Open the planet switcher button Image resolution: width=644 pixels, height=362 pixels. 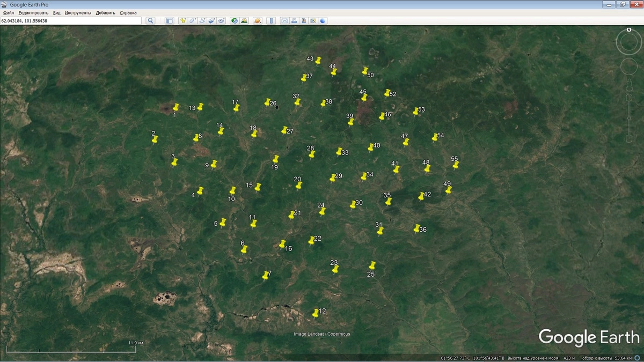258,20
